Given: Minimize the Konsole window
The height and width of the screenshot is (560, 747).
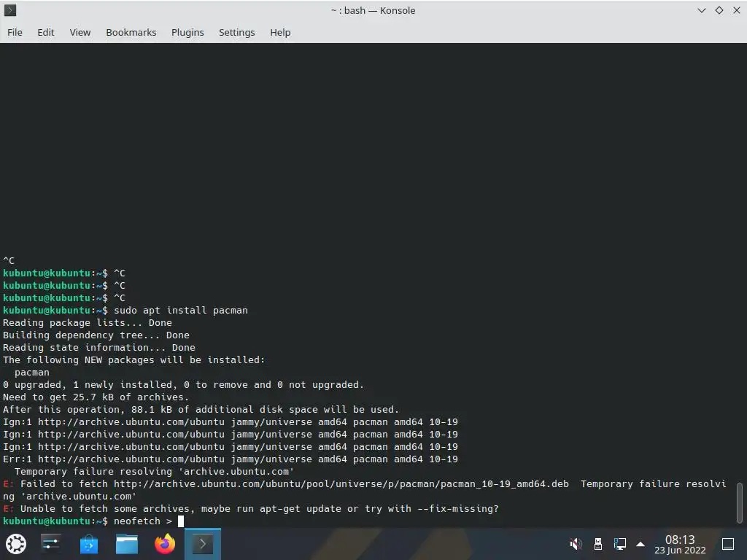Looking at the screenshot, I should pos(701,10).
